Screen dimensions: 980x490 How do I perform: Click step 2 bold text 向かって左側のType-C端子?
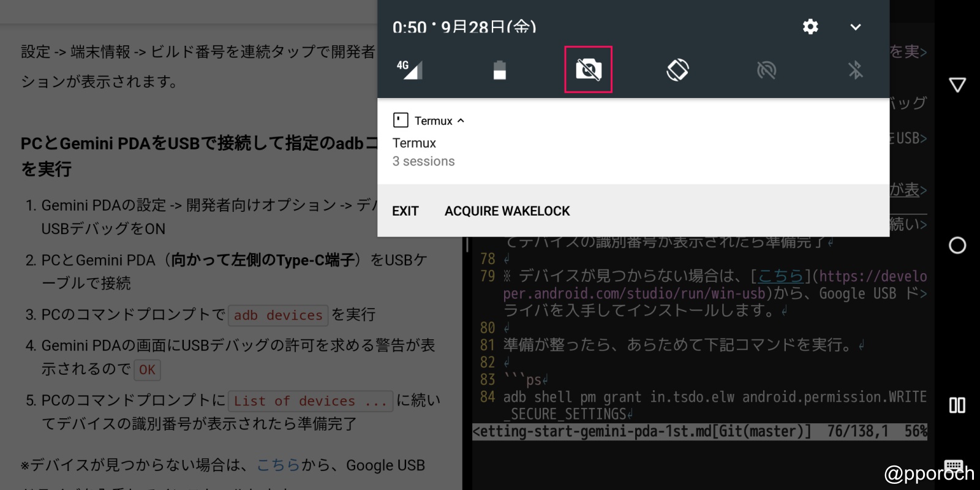263,260
